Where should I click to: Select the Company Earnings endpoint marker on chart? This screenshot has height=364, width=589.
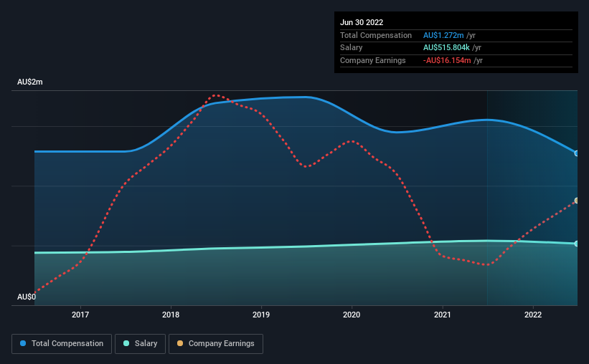(576, 201)
